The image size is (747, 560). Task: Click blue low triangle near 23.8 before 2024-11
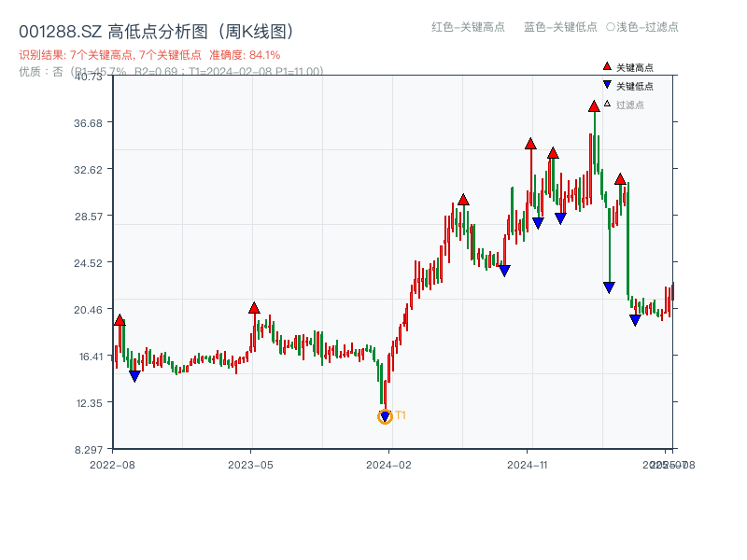[504, 271]
